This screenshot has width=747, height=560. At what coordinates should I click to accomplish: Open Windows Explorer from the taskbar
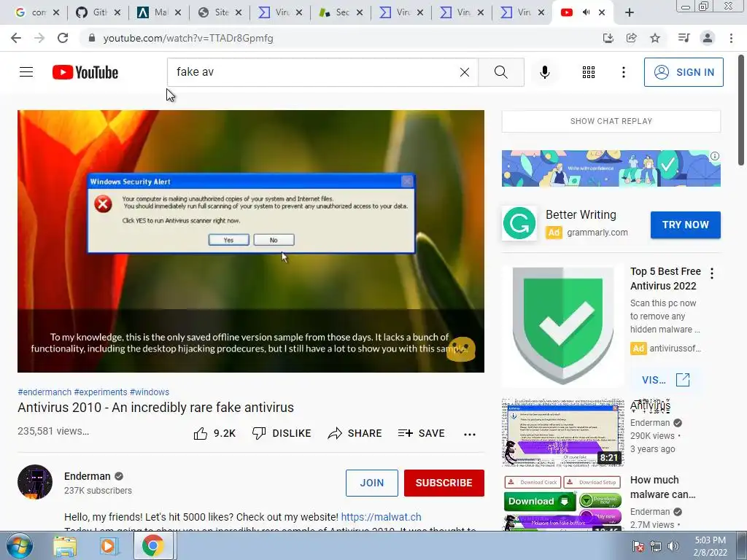coord(65,546)
